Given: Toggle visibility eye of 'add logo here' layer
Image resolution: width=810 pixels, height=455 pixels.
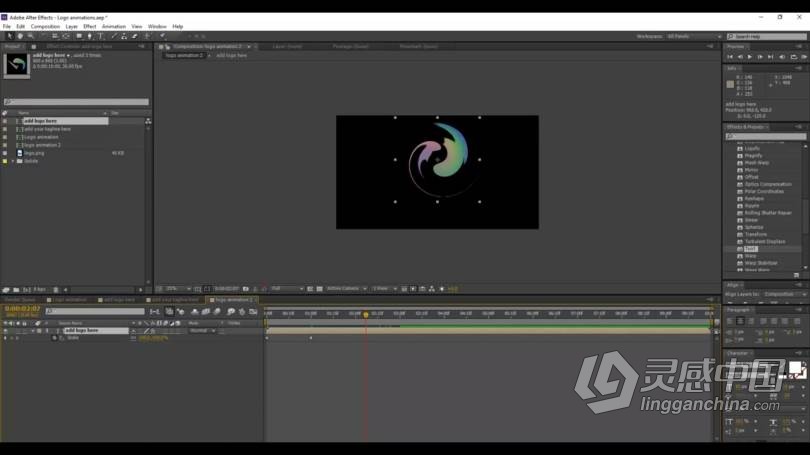Looking at the screenshot, I should 5,330.
